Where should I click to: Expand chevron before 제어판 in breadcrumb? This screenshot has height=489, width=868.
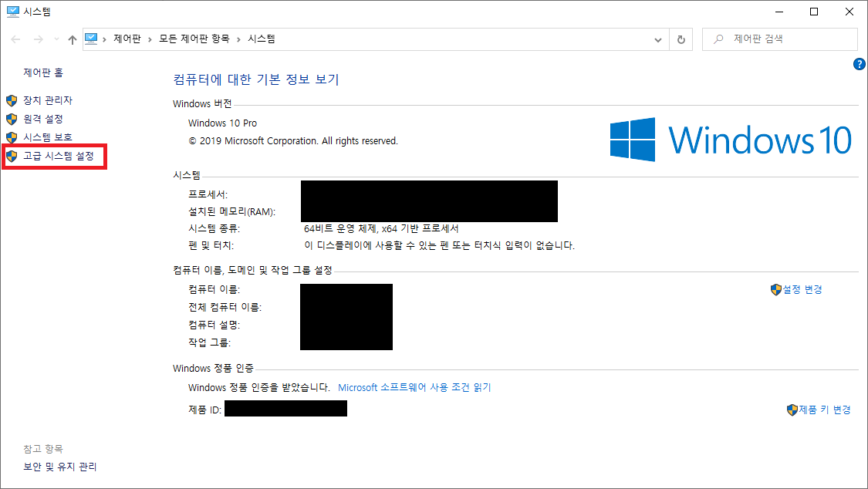tap(104, 39)
